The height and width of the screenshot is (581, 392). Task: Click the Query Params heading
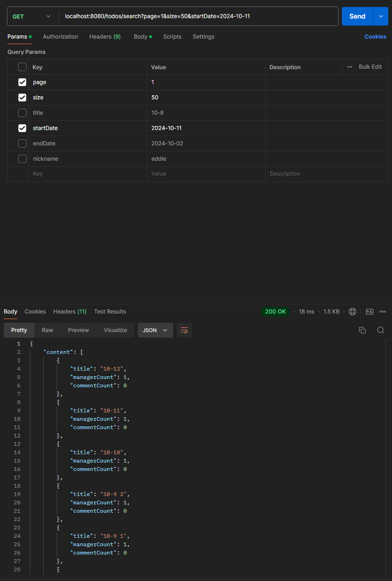click(26, 52)
